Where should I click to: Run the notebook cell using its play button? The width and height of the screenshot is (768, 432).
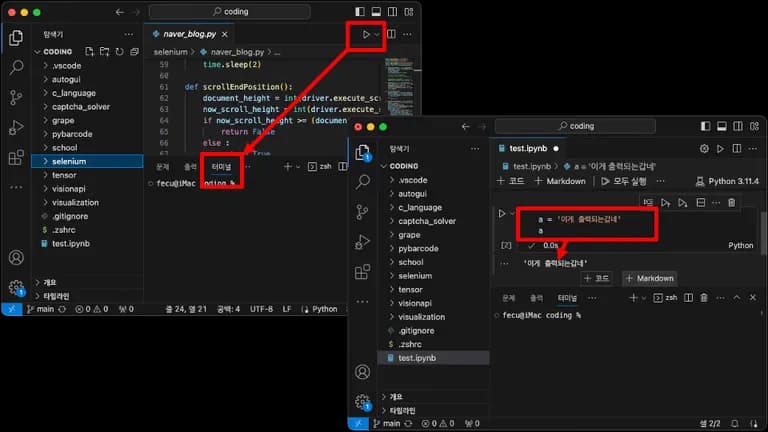tap(503, 214)
